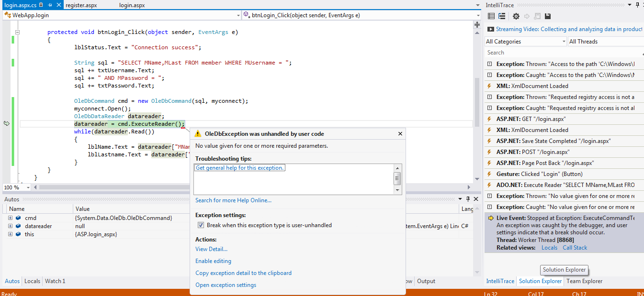
Task: Click lightning icon beside ADO.NET: Execute Reader
Action: [489, 185]
